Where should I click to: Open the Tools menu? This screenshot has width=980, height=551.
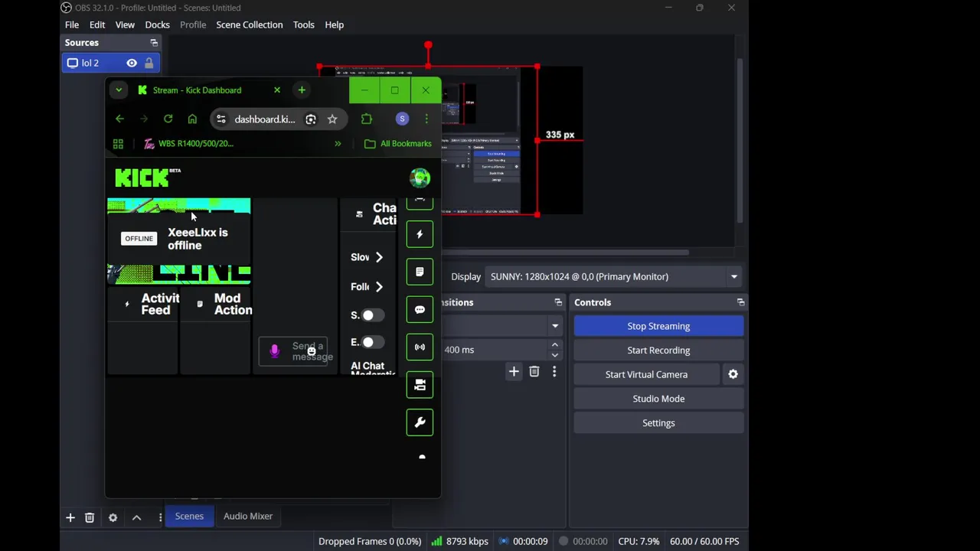tap(304, 24)
